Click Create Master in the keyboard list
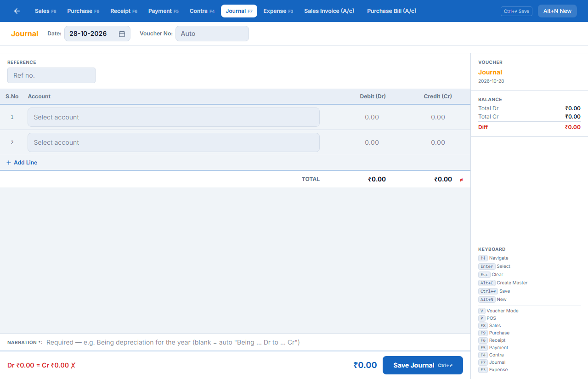This screenshot has width=588, height=379. 503,283
